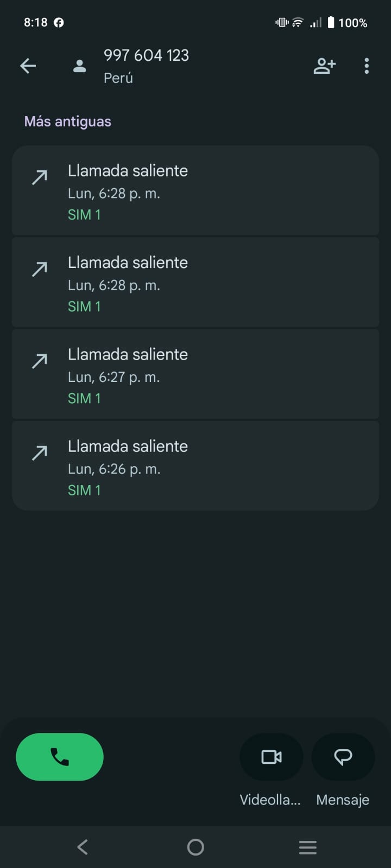Tap outgoing arrow icon of 6:27 call
391x868 pixels.
click(40, 361)
